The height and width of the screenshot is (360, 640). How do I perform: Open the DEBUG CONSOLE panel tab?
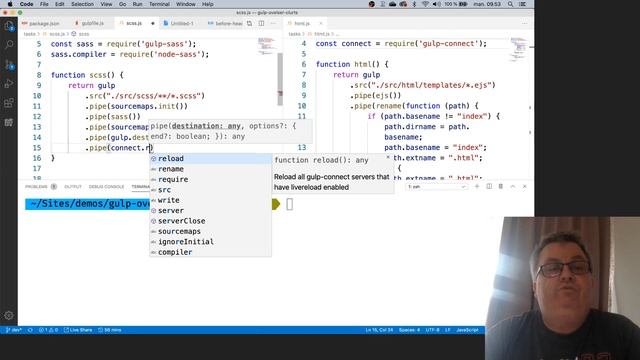pyautogui.click(x=106, y=187)
